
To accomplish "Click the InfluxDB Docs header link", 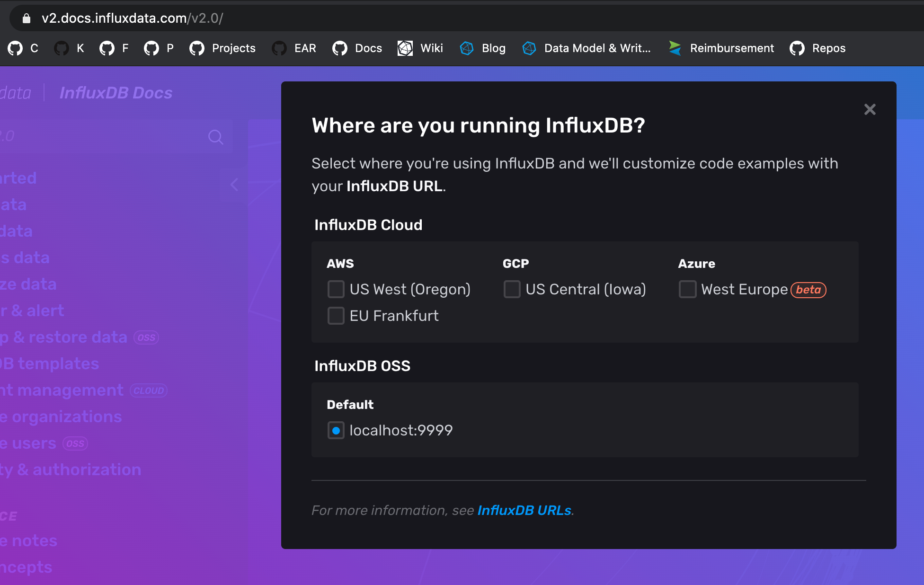I will [116, 93].
